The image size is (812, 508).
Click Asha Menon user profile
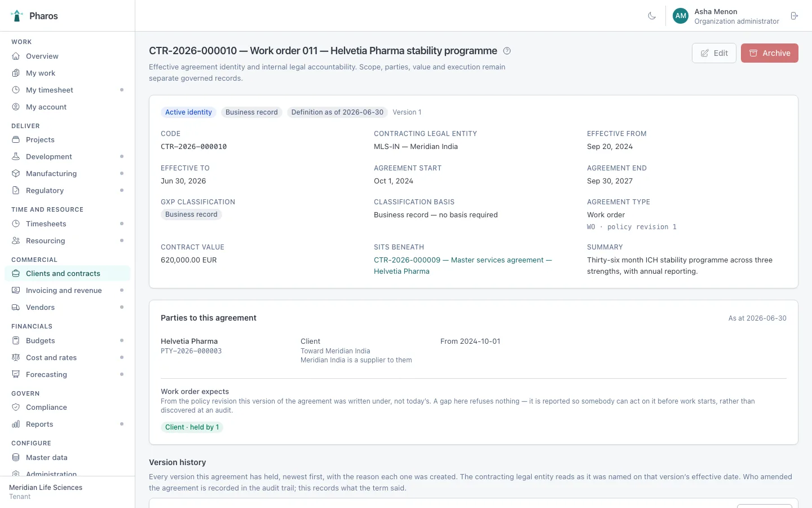coord(726,16)
